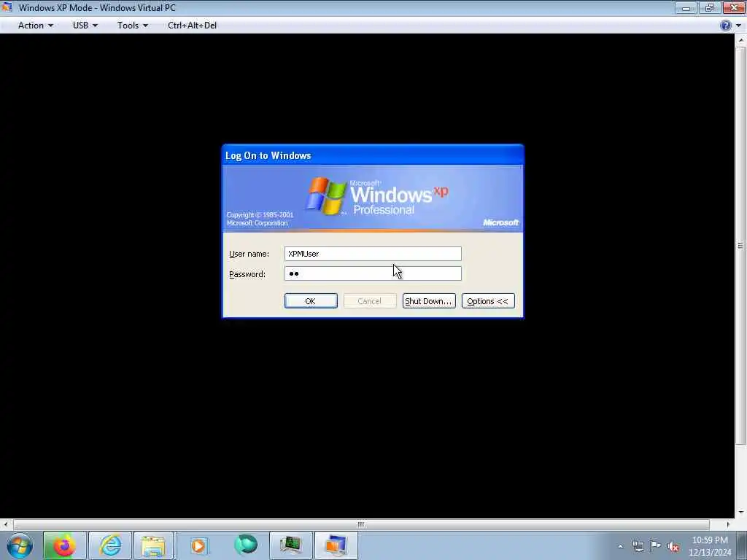The image size is (747, 560).
Task: Click the teal round app taskbar icon
Action: point(246,545)
